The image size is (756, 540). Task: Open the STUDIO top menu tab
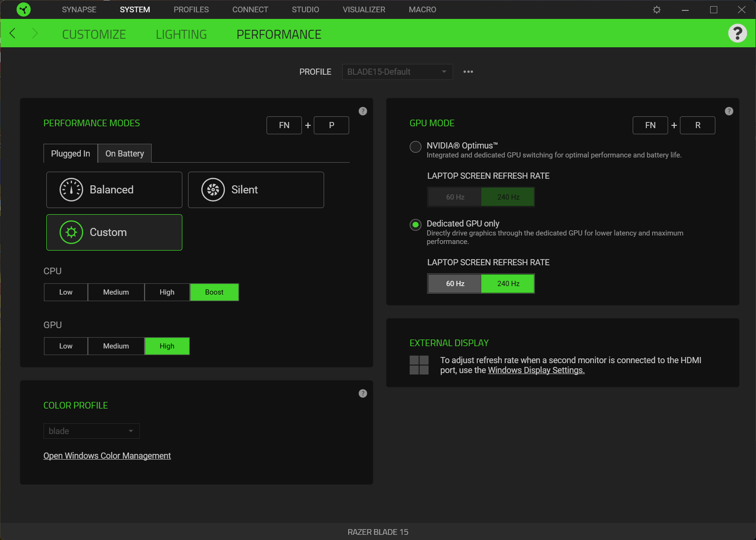point(305,9)
